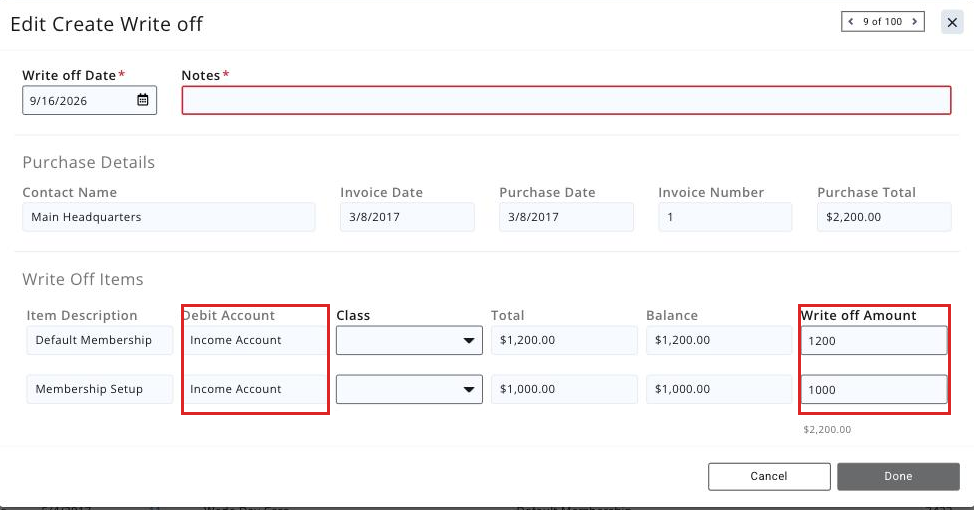Go to next record arrow
Viewport: 974px width, 510px height.
coord(914,22)
